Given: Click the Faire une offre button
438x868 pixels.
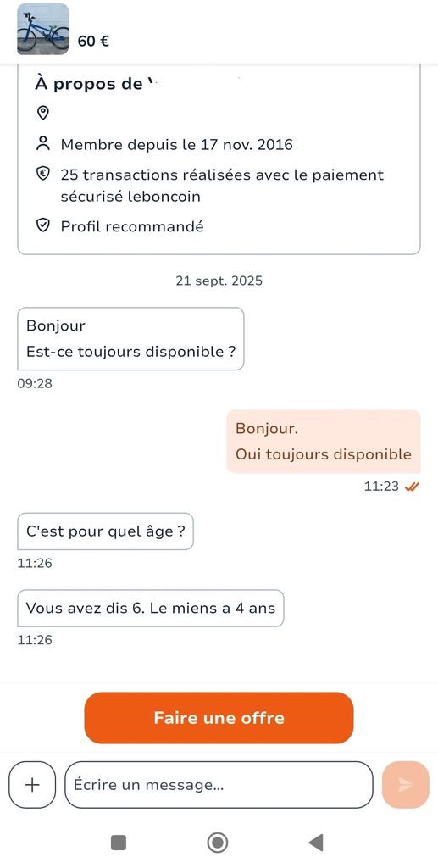Looking at the screenshot, I should 219,718.
